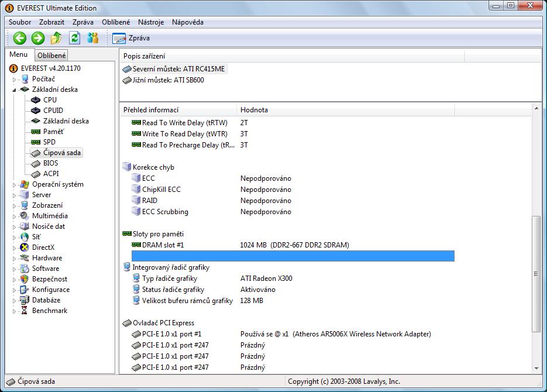Click the Hodnota column header
547x392 pixels.
pos(346,110)
